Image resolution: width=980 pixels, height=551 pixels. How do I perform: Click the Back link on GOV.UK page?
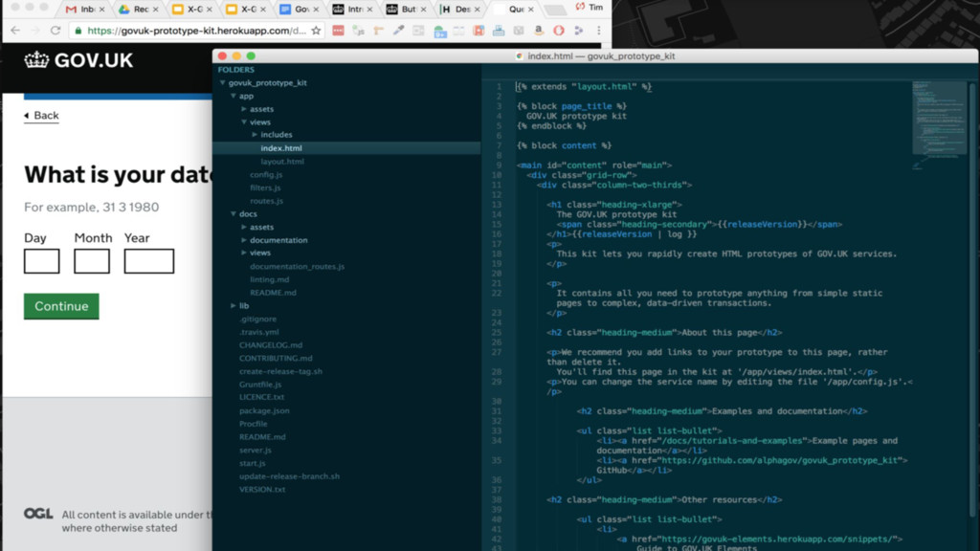pyautogui.click(x=41, y=116)
